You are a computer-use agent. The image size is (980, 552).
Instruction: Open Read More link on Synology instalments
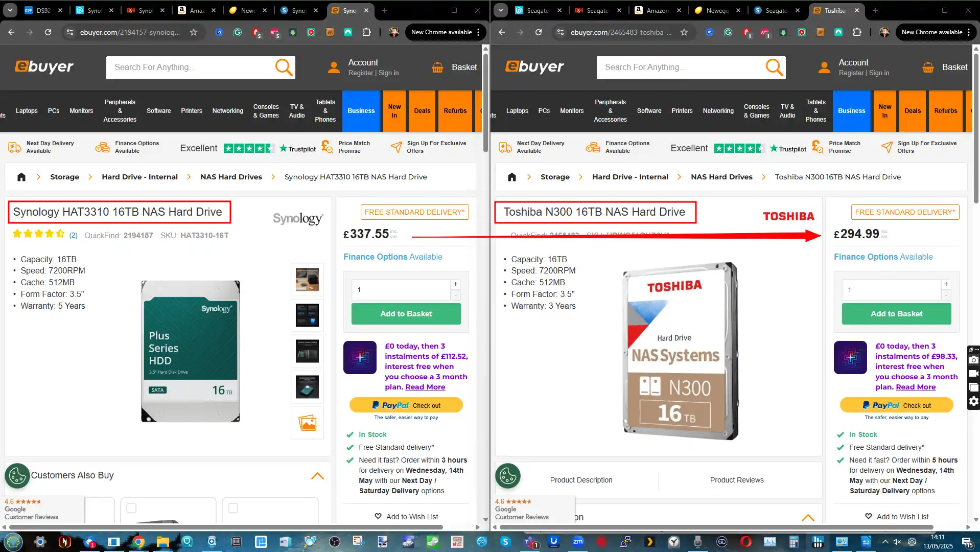(425, 387)
